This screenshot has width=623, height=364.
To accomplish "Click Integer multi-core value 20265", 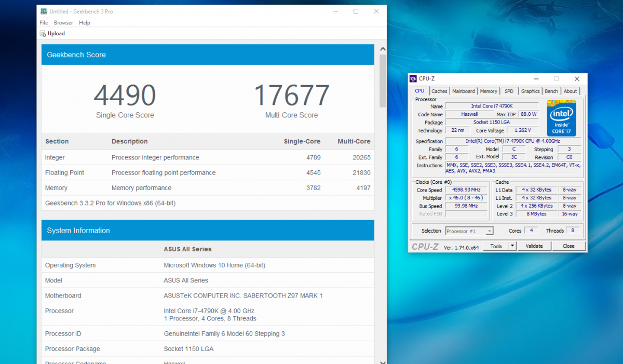I will pos(360,158).
